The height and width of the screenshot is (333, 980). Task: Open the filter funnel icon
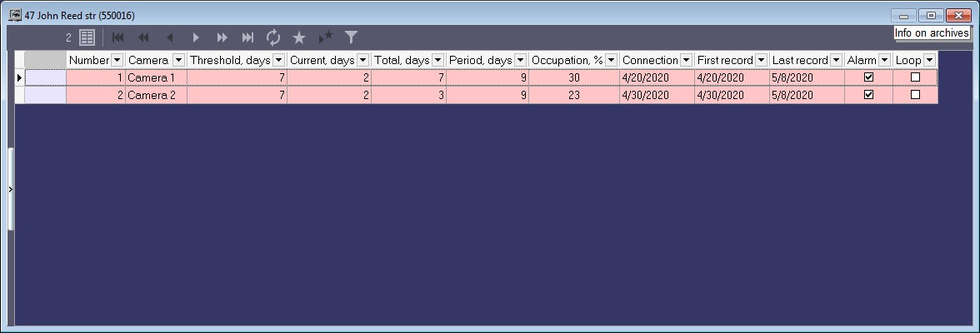(x=352, y=37)
